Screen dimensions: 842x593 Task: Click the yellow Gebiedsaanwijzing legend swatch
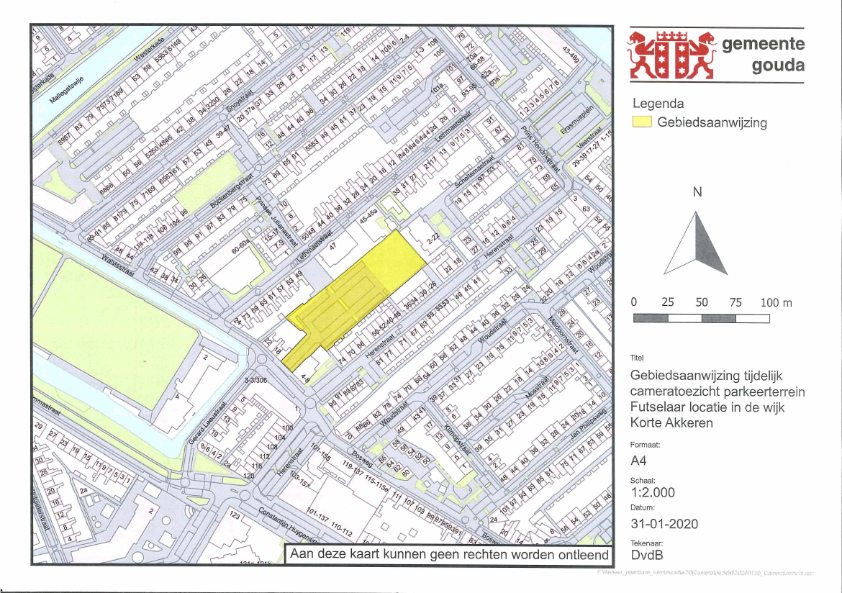click(642, 122)
